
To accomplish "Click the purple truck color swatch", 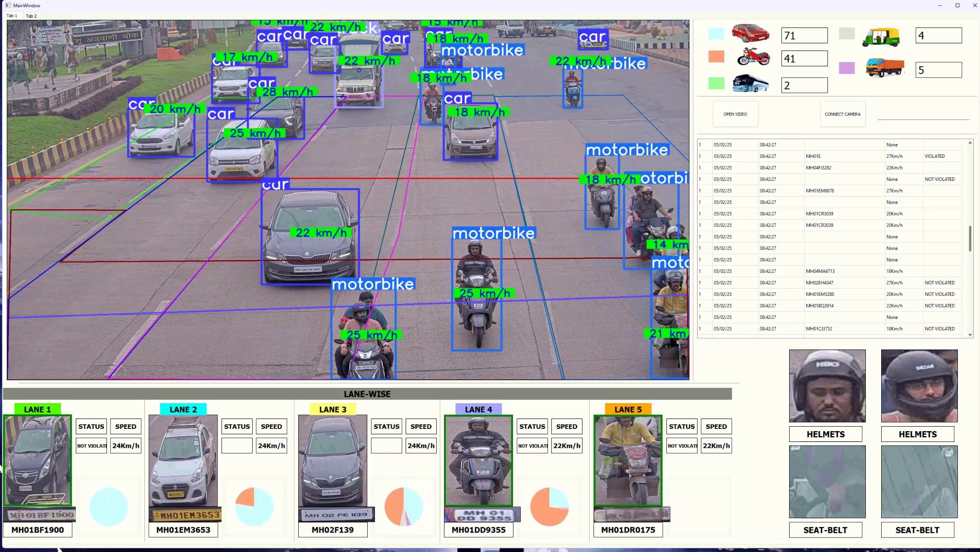I will pyautogui.click(x=846, y=68).
